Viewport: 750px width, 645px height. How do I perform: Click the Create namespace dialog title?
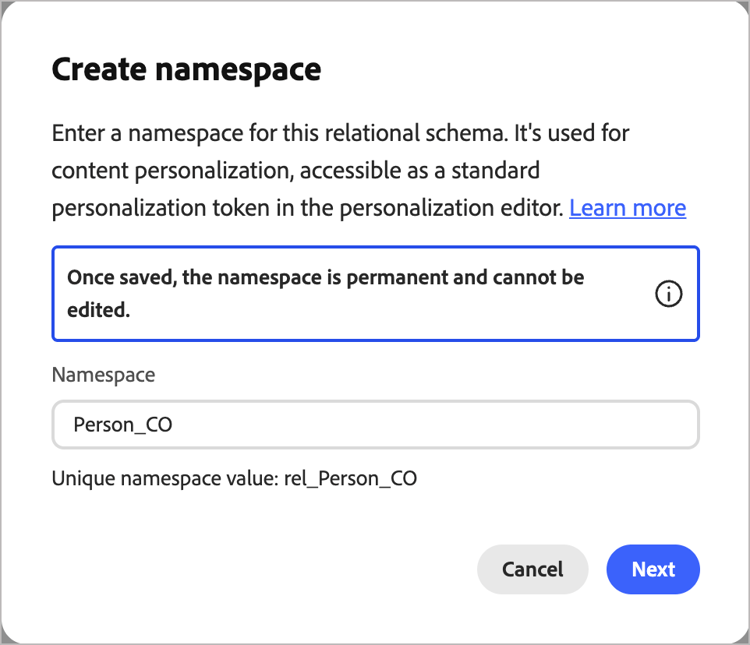[x=186, y=70]
